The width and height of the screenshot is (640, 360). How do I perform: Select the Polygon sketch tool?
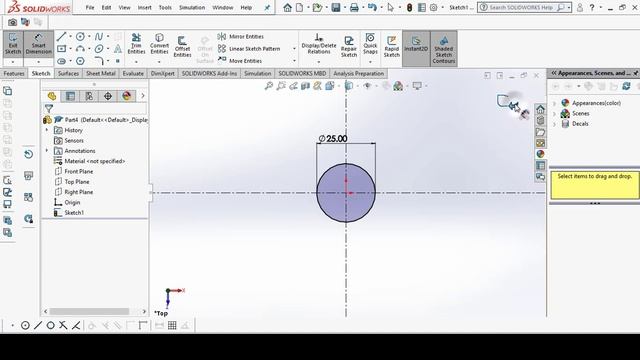[80, 61]
